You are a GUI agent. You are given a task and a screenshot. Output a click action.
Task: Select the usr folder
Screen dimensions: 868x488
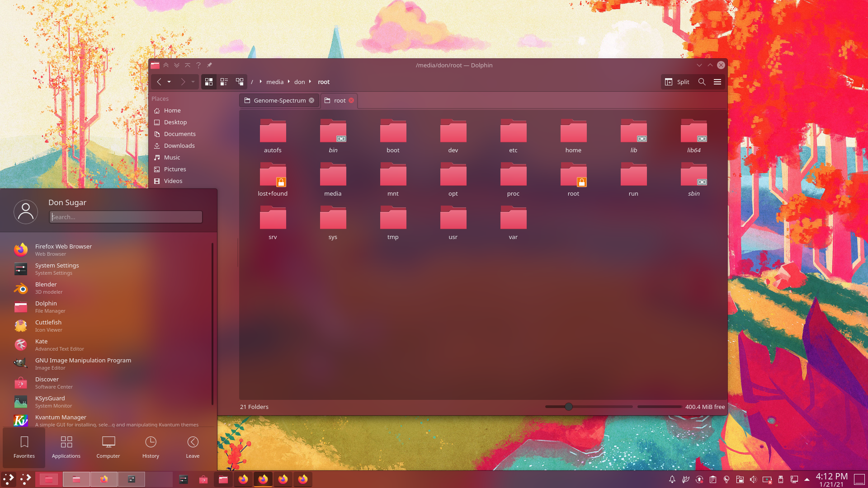point(453,222)
